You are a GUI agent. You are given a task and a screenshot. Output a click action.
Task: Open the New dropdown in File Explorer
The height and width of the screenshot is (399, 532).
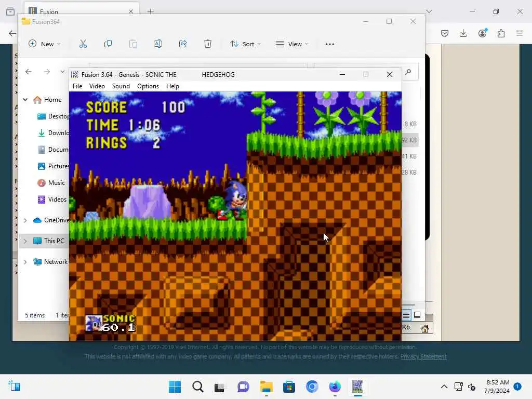(x=45, y=44)
